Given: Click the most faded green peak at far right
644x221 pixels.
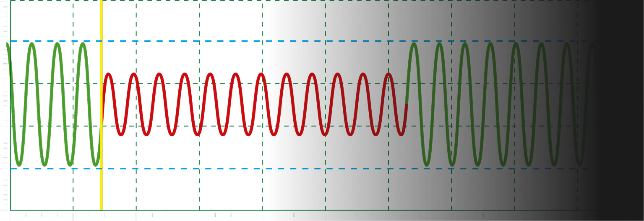Looking at the screenshot, I should (592, 45).
